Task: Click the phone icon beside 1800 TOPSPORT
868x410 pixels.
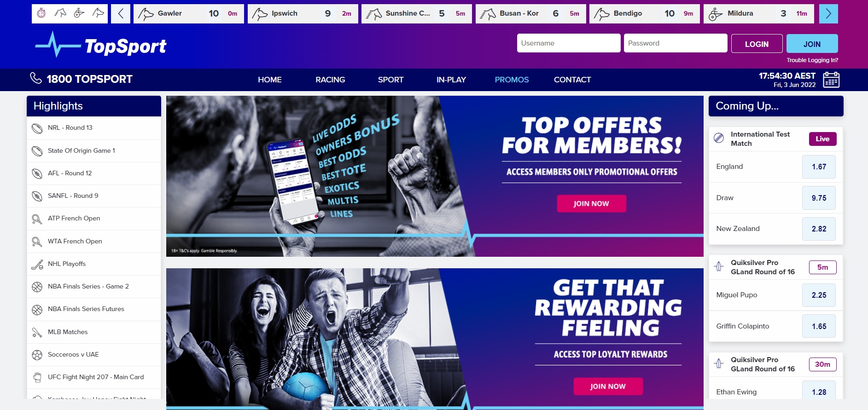Action: (x=36, y=78)
